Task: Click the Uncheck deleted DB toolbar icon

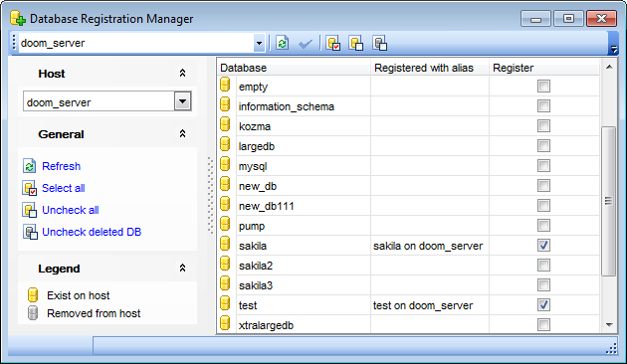Action: click(379, 43)
